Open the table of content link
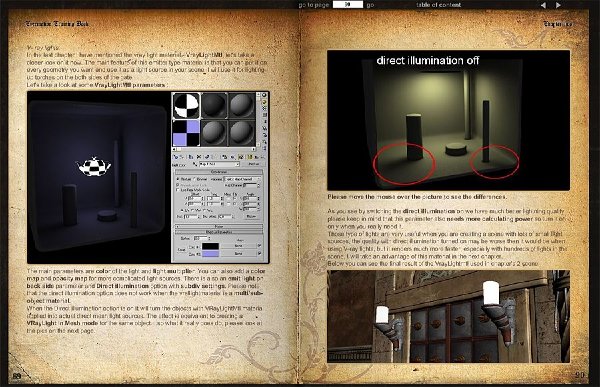The image size is (600, 387). [x=438, y=5]
